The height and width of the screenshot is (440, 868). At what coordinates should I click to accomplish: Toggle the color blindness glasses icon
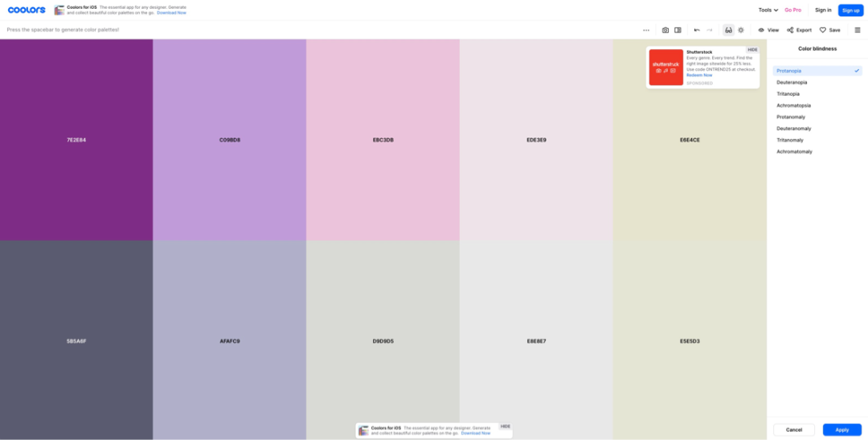click(x=728, y=30)
